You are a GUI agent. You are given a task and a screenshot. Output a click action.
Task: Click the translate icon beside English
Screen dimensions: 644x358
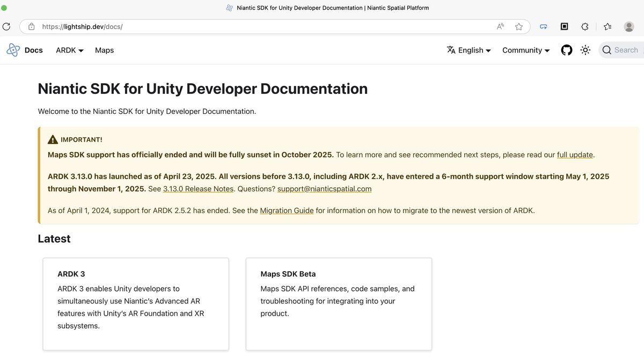451,50
